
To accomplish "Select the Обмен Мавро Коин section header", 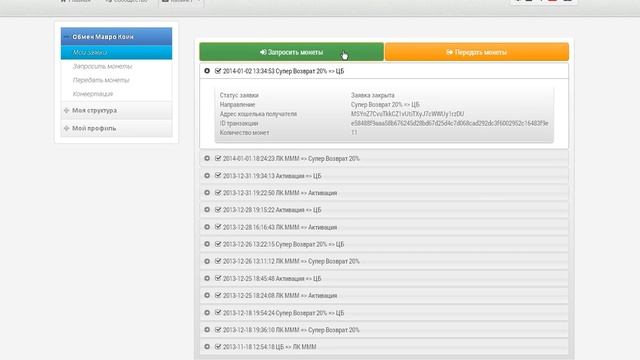I will pos(116,37).
